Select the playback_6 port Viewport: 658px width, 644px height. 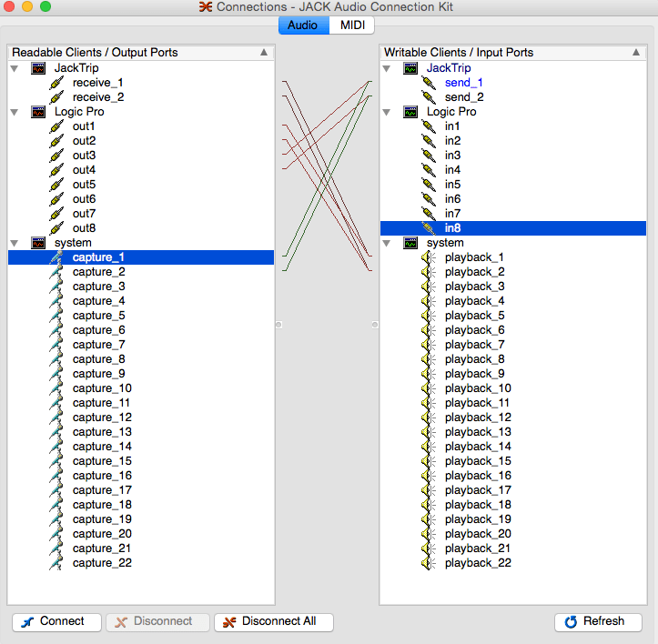tap(475, 330)
